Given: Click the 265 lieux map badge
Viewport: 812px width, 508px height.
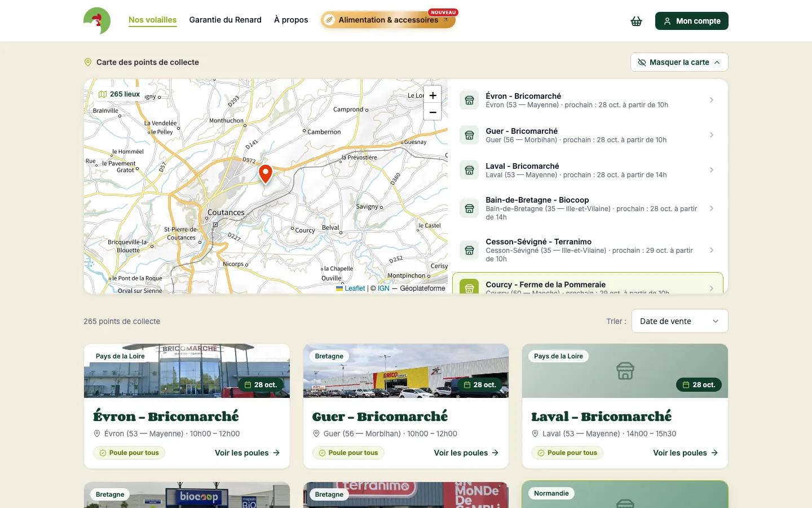Looking at the screenshot, I should 119,94.
